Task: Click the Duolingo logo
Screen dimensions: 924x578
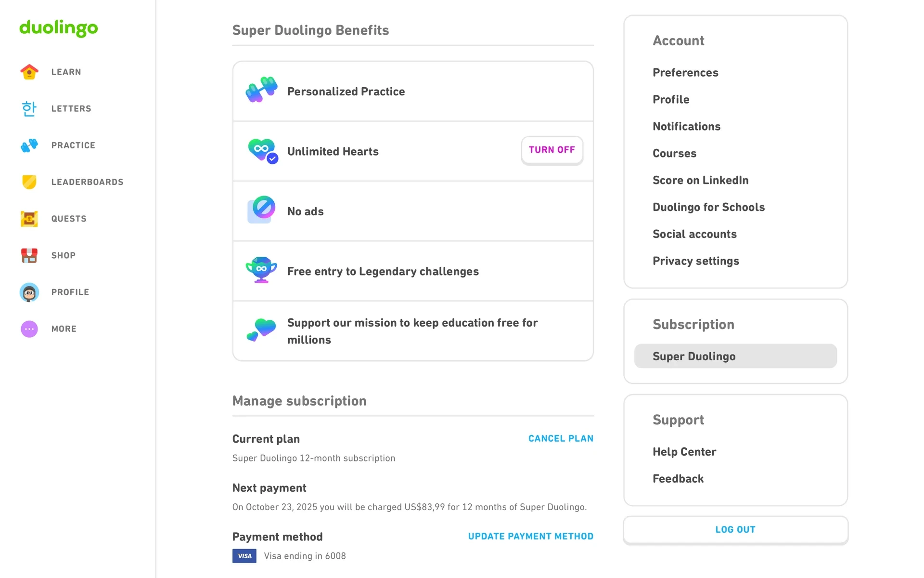Action: click(x=59, y=28)
